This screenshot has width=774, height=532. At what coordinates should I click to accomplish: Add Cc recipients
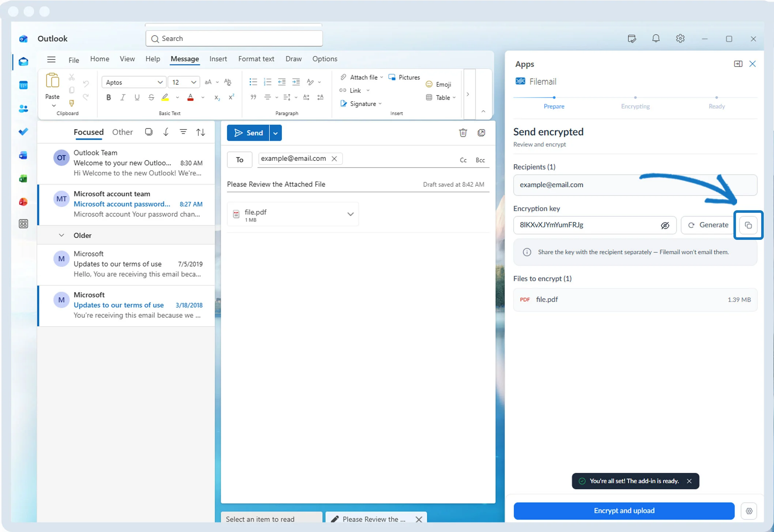pyautogui.click(x=463, y=160)
